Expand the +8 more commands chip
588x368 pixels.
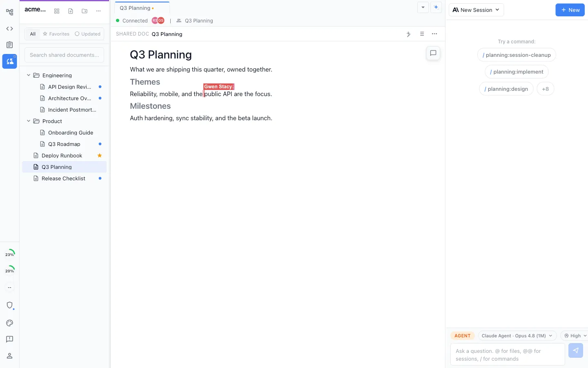point(546,89)
